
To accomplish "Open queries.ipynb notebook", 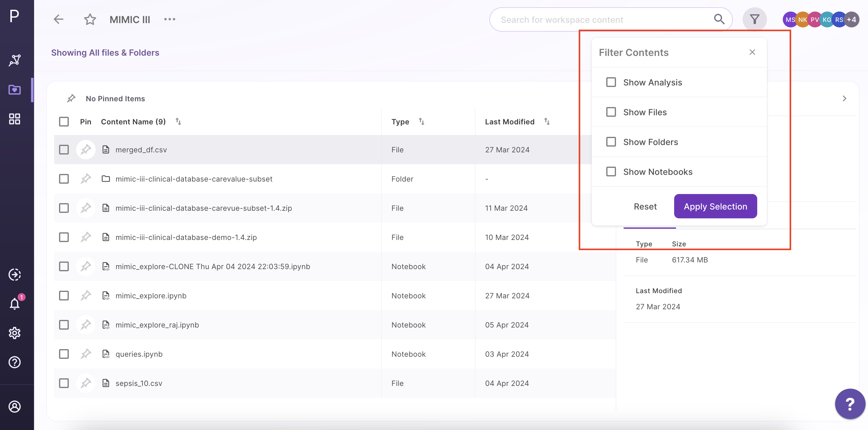I will [139, 354].
